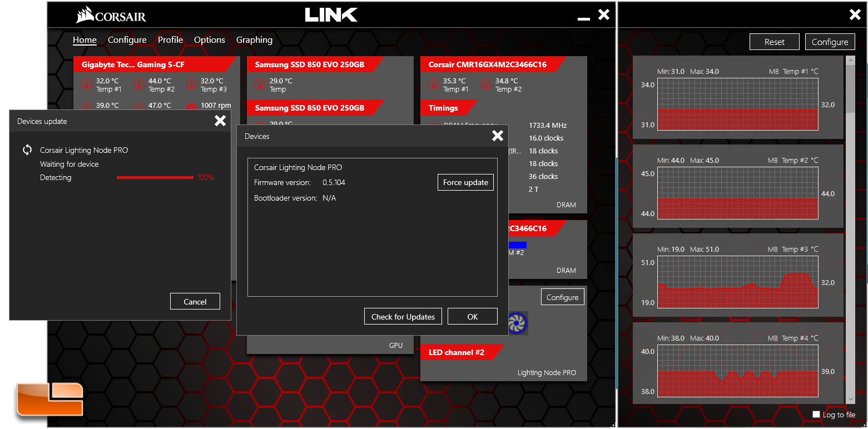Click the spinning refresh icon in Devices update
The height and width of the screenshot is (429, 868).
[27, 150]
